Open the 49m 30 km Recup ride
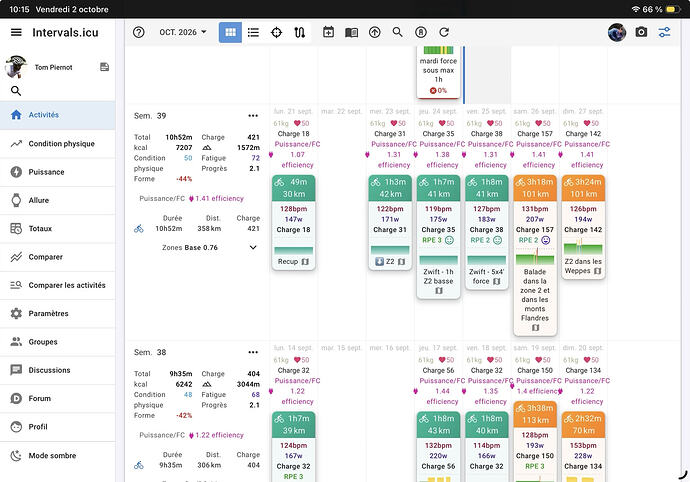 coord(294,222)
